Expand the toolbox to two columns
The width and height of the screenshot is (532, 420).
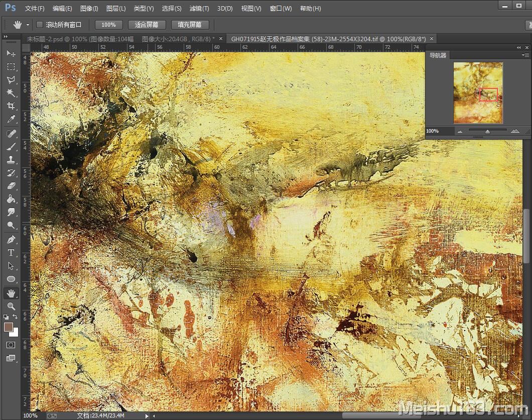[x=6, y=36]
